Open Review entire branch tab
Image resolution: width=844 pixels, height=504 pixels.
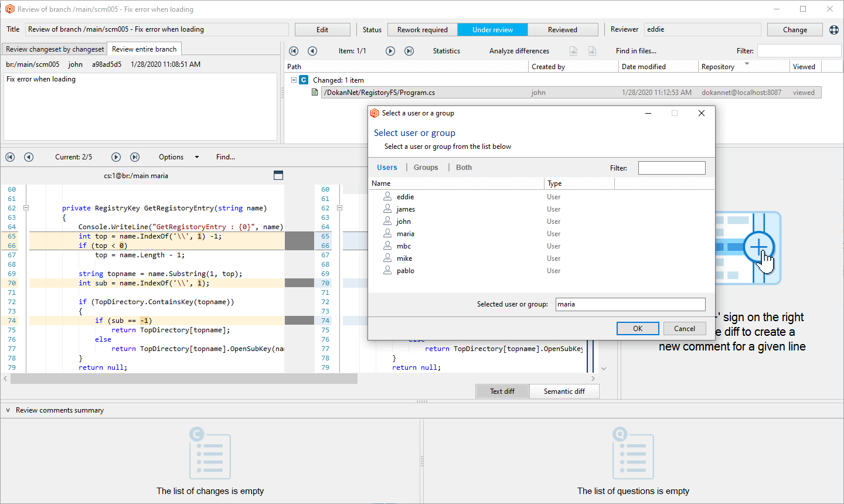click(144, 49)
